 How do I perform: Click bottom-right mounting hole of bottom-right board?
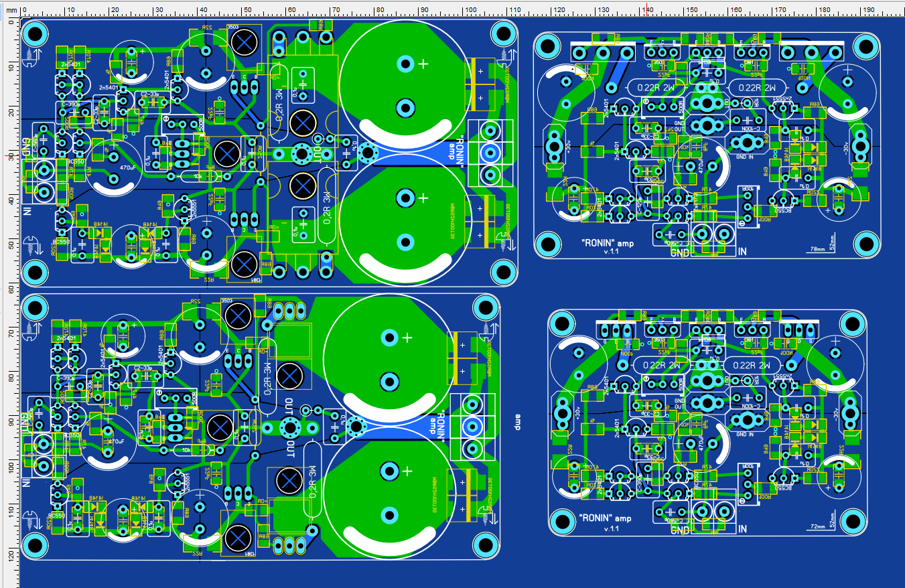click(x=853, y=520)
